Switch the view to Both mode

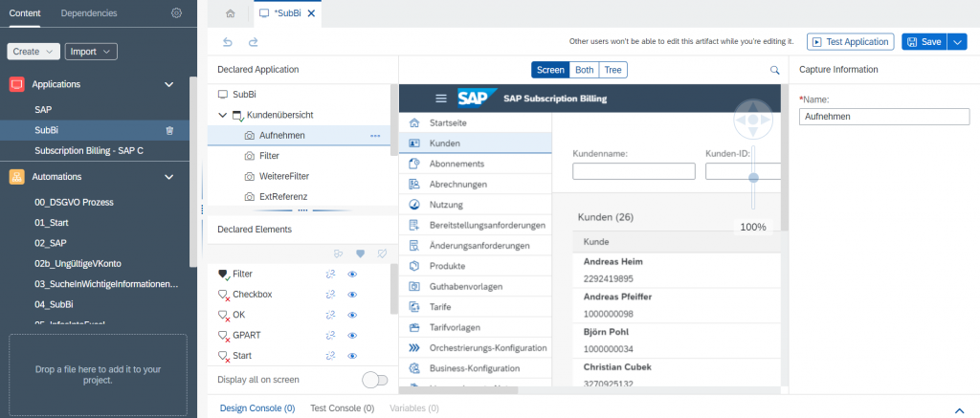pos(585,70)
